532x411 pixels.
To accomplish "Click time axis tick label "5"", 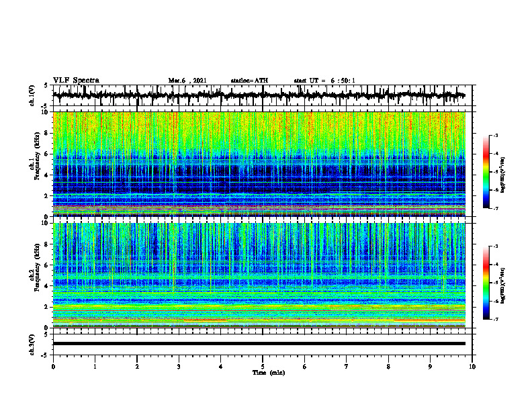I will tap(263, 367).
